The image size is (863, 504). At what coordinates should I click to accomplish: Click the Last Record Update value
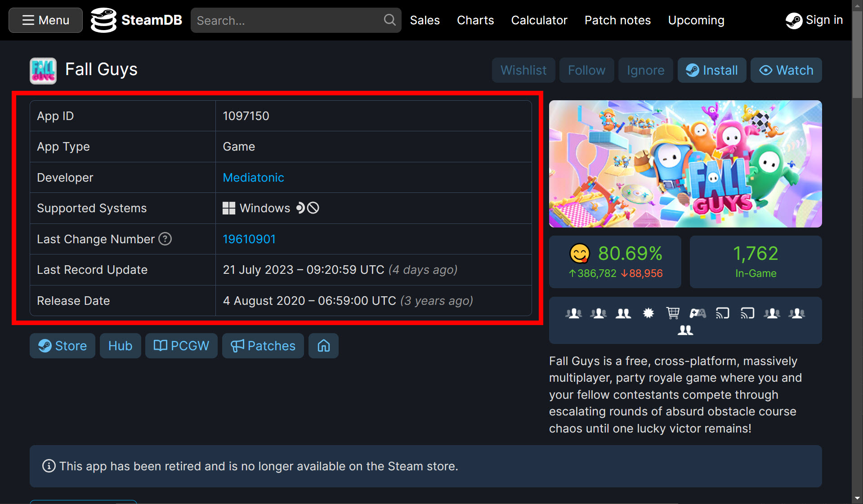point(340,270)
